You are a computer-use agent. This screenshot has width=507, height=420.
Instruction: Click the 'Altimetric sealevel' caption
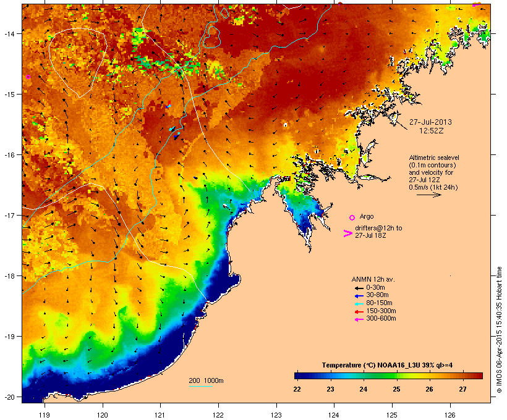pyautogui.click(x=434, y=157)
